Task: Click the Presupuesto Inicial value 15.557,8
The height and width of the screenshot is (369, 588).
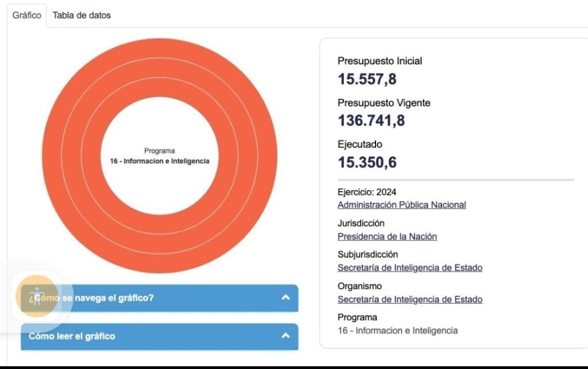Action: pyautogui.click(x=367, y=79)
